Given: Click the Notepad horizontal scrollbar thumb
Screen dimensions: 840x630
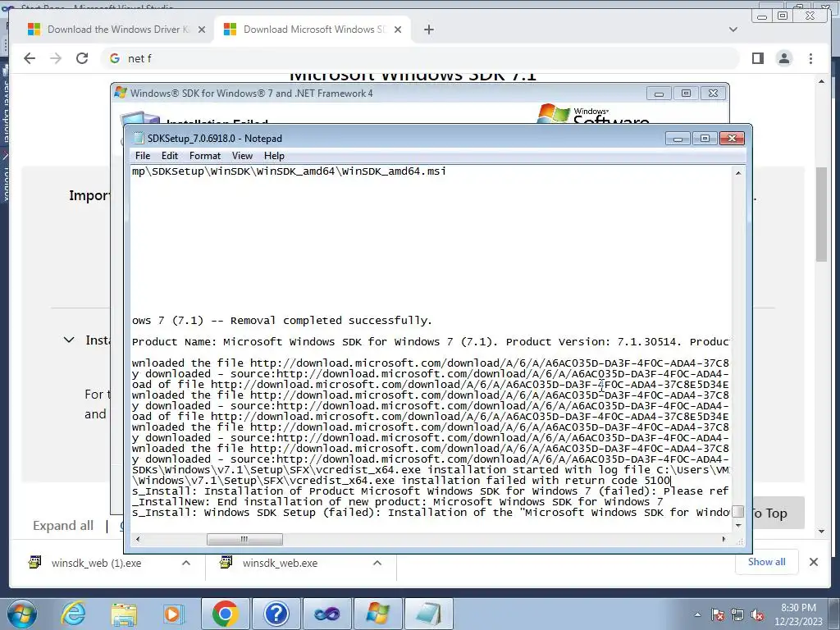Looking at the screenshot, I should click(x=244, y=540).
